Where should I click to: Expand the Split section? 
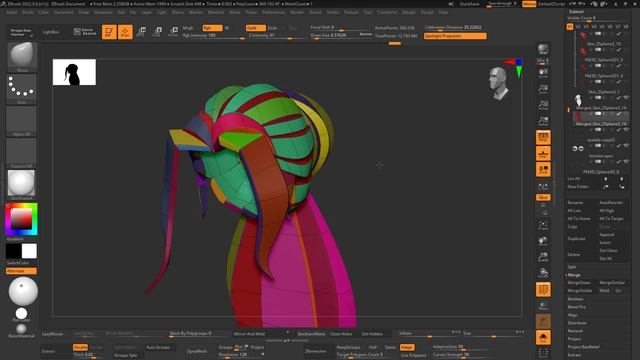tap(572, 267)
